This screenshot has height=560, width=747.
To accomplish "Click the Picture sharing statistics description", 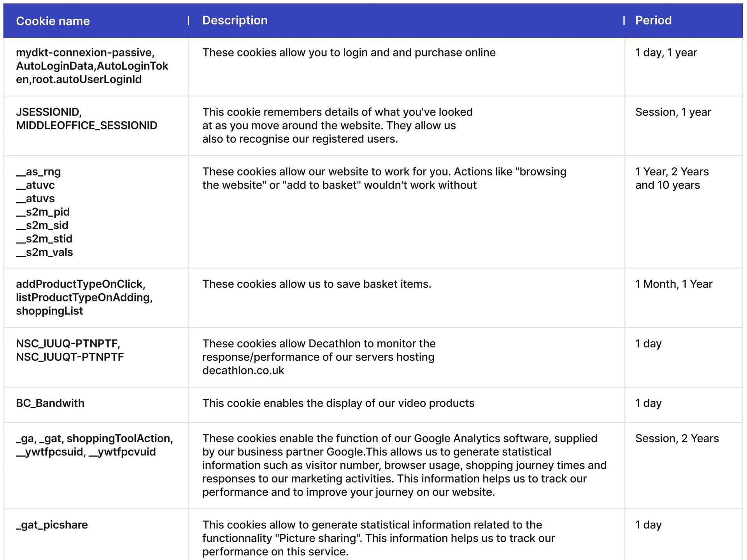I will 379,538.
